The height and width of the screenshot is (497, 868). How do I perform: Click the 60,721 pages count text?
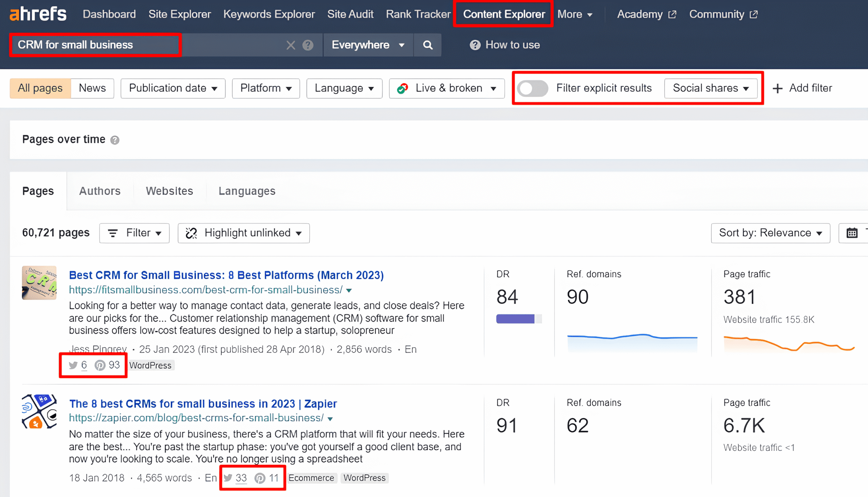click(56, 233)
